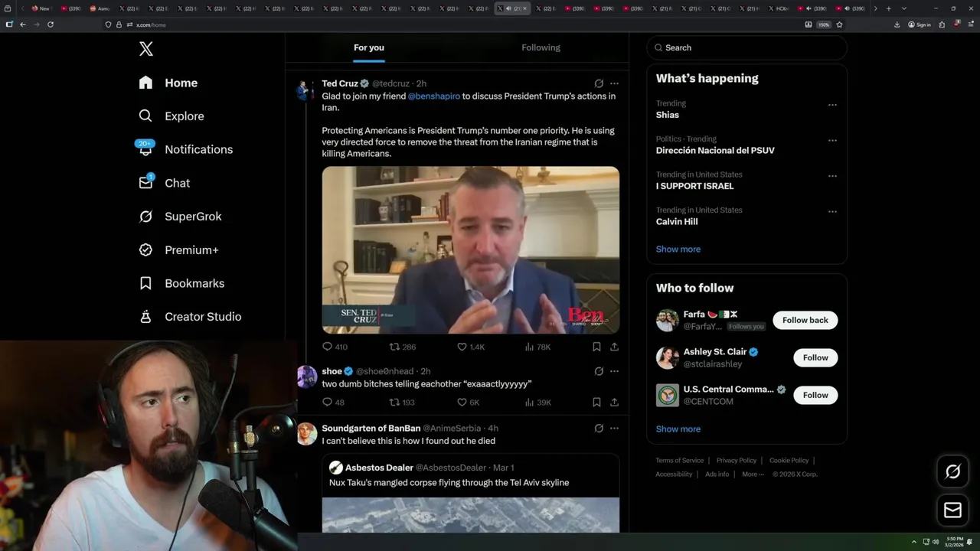Open the @benshapiro mention link
The image size is (980, 551).
[434, 96]
